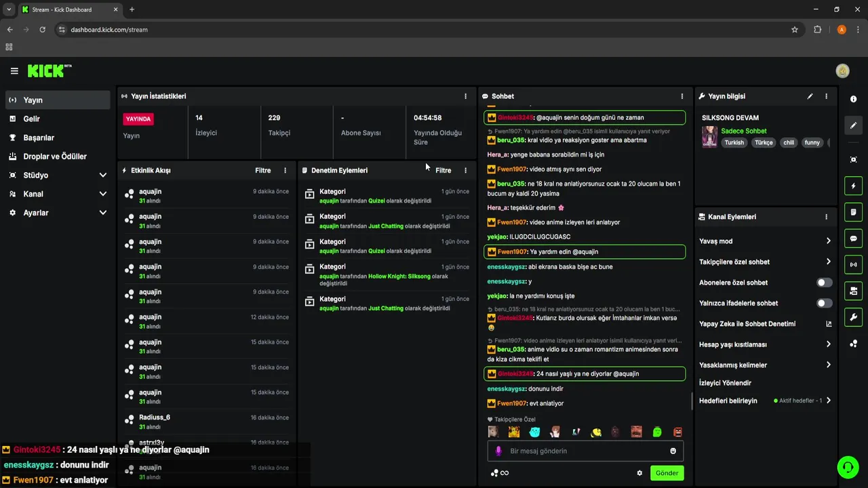Click the focus-frame icon in right sidebar
The height and width of the screenshot is (488, 868).
853,159
